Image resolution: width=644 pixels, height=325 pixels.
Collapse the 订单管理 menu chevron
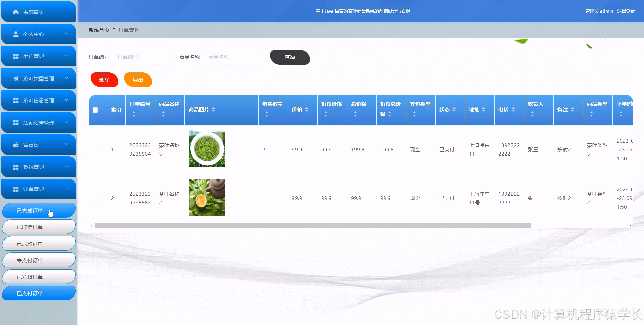click(x=66, y=189)
